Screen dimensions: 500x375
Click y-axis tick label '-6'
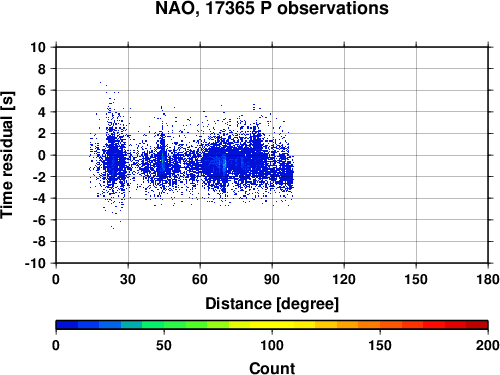39,220
